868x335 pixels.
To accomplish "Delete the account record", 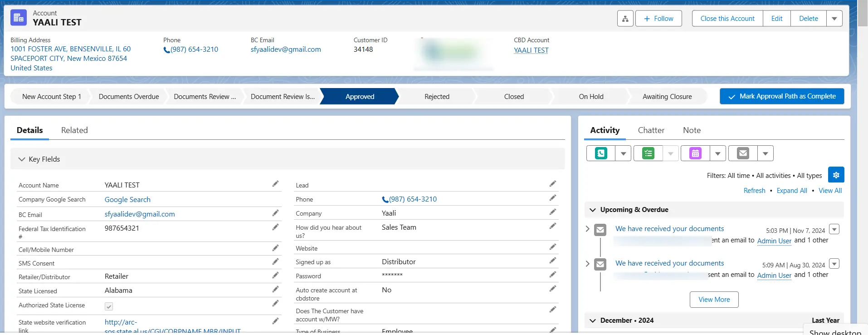I will tap(808, 19).
